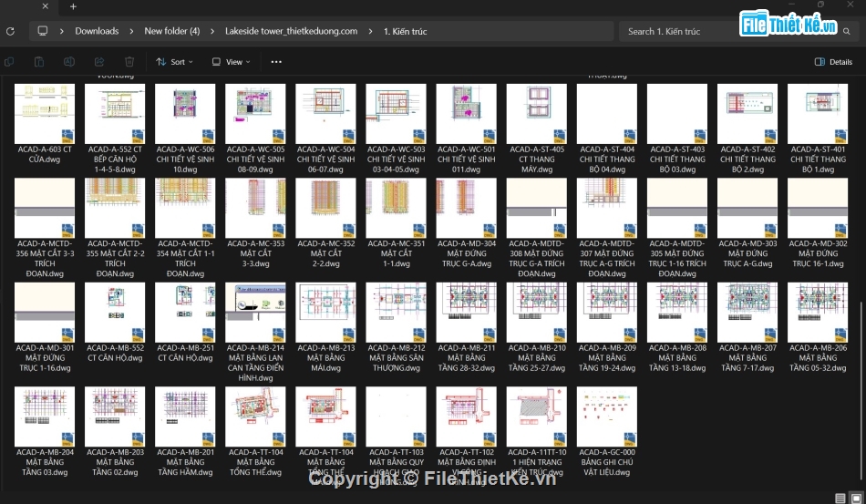Image resolution: width=866 pixels, height=504 pixels.
Task: Click file name ACAD-A-MB-203 MẶT BẰNG TẦNG 02.dwg
Action: 115,462
